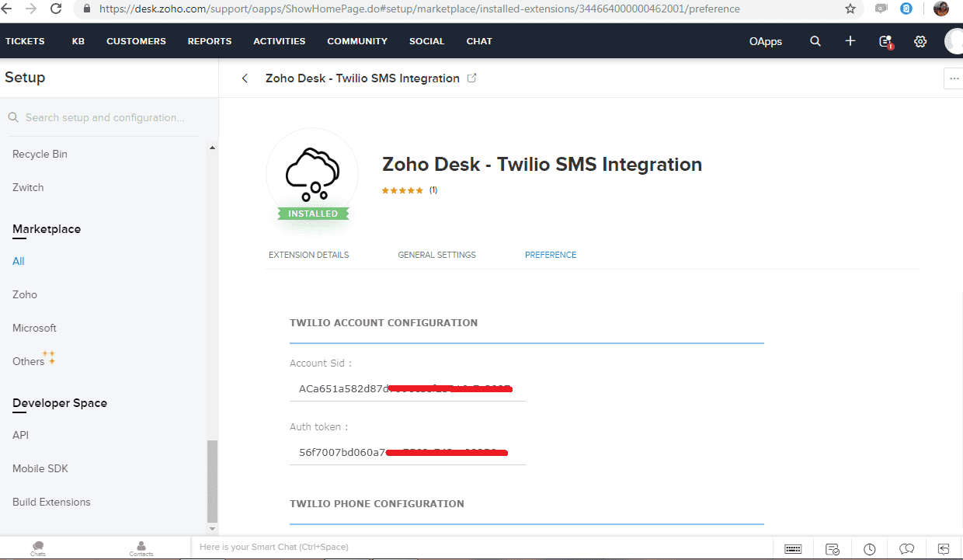Viewport: 963px width, 560px height.
Task: Click the Marketplace section heading
Action: pyautogui.click(x=47, y=229)
